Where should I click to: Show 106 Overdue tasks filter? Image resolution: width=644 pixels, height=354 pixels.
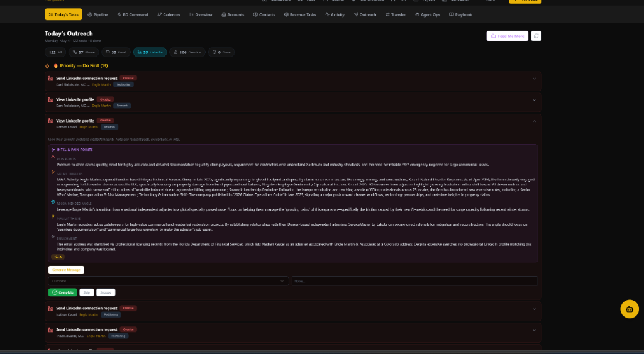coord(187,52)
